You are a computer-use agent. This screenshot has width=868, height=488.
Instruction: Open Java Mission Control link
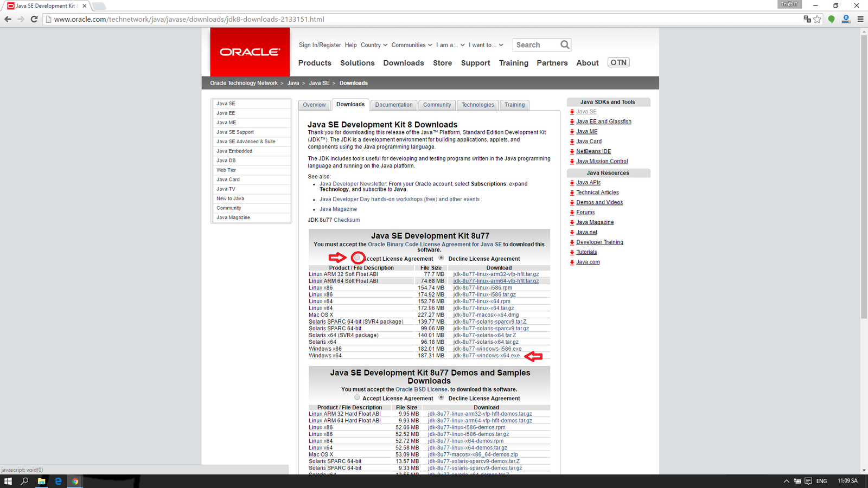tap(602, 161)
